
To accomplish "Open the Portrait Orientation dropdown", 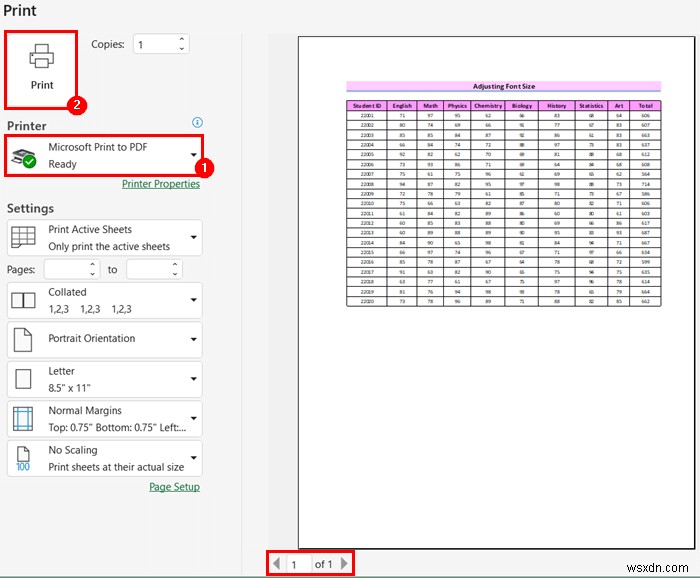I will [x=104, y=339].
